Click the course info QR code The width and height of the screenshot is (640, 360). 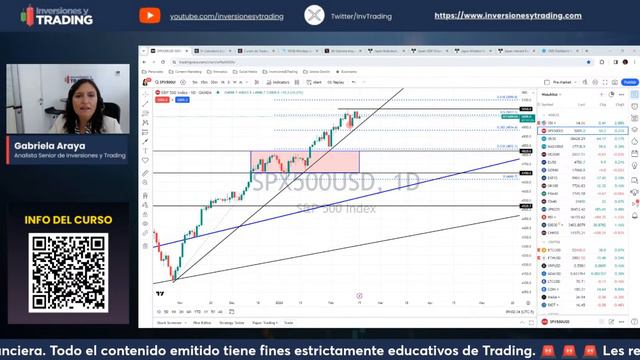(x=68, y=273)
